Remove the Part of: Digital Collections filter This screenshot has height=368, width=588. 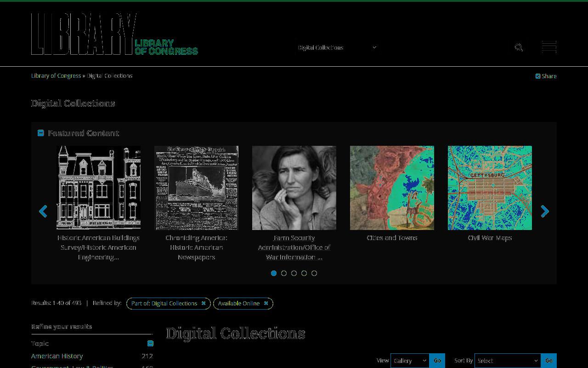coord(204,303)
